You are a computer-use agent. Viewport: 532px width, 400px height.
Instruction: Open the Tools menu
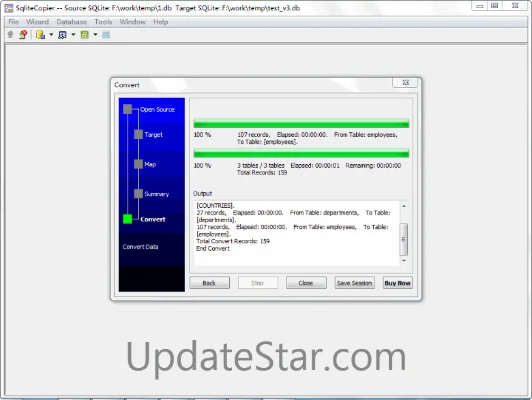click(103, 22)
